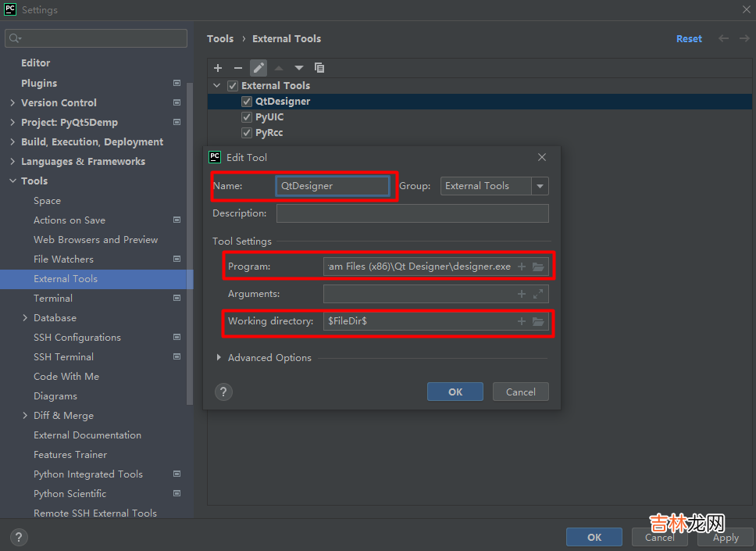
Task: Expand the Version Control settings node
Action: [x=12, y=102]
